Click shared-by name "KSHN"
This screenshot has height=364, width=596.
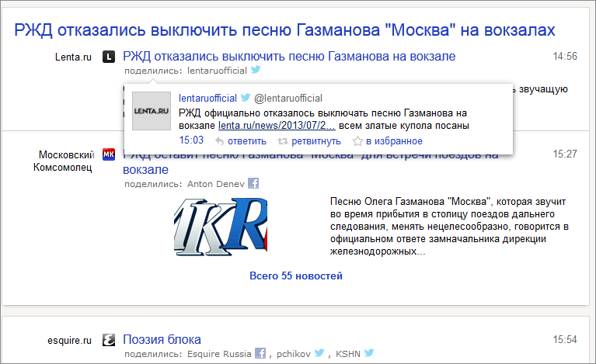pos(348,354)
